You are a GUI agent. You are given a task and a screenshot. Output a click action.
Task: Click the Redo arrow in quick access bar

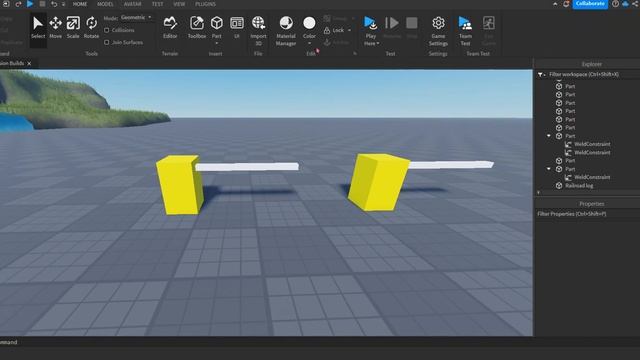pyautogui.click(x=18, y=4)
